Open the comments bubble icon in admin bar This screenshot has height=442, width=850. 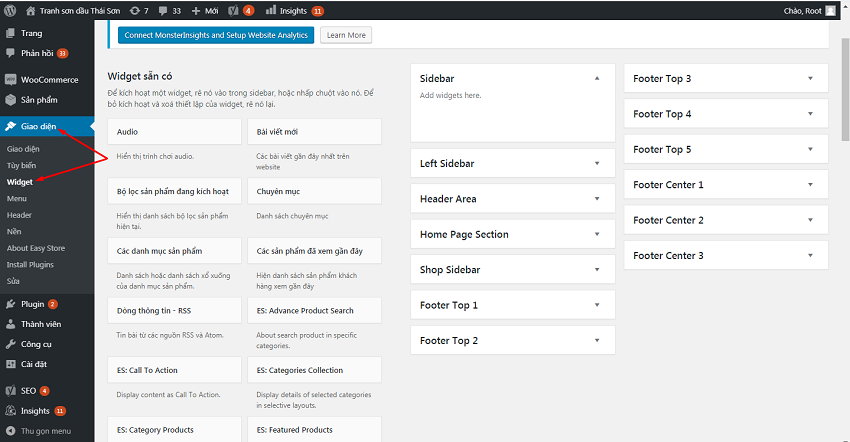162,11
